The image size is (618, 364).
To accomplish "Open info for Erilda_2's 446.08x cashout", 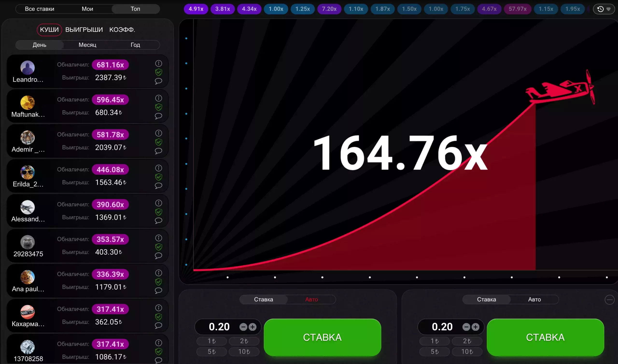I will click(x=159, y=168).
